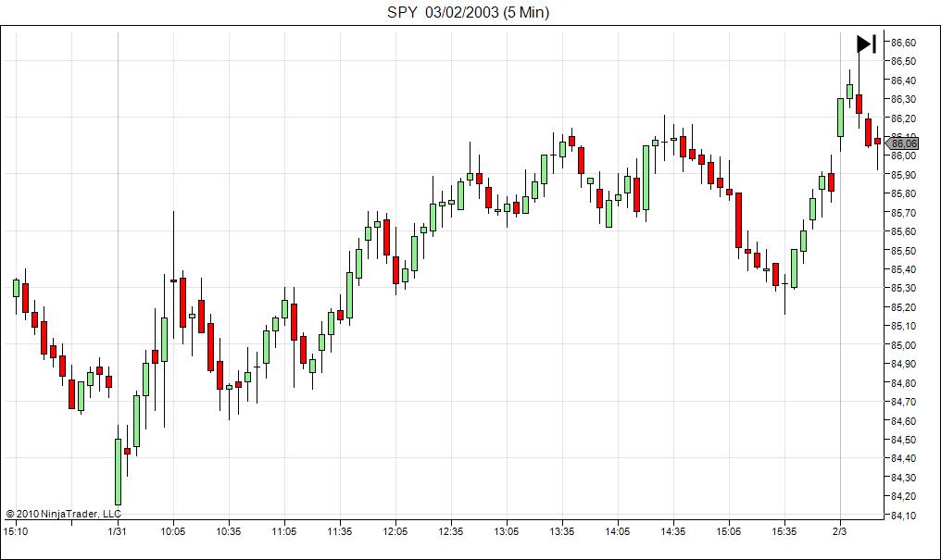
Task: Click the 84,40 price axis label
Action: point(903,459)
